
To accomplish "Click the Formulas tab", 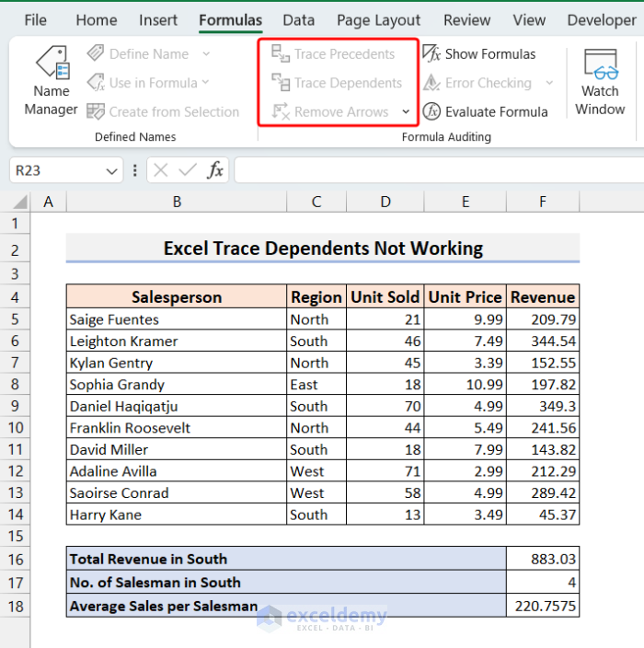I will click(231, 20).
